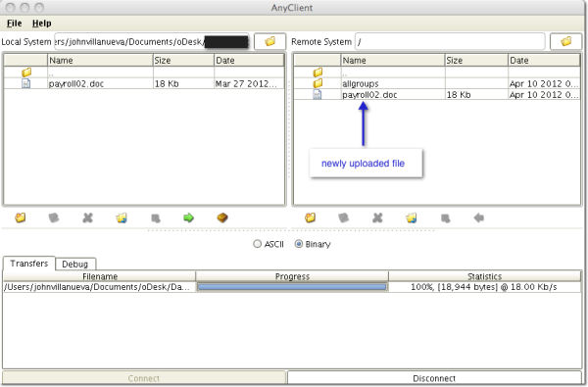
Task: Click the allgroups folder icon
Action: click(x=318, y=83)
